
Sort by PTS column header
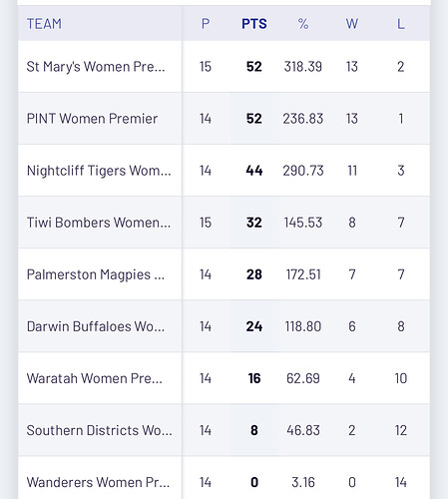coord(254,24)
